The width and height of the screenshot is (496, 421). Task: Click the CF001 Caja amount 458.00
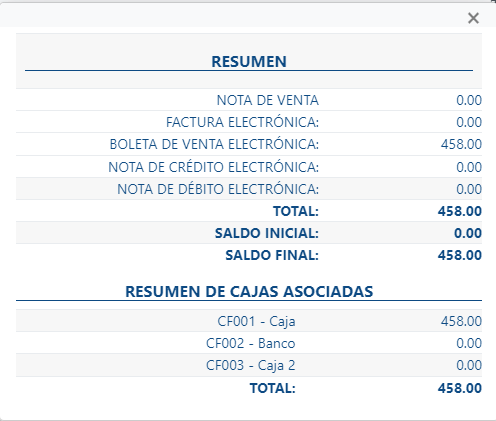click(461, 321)
